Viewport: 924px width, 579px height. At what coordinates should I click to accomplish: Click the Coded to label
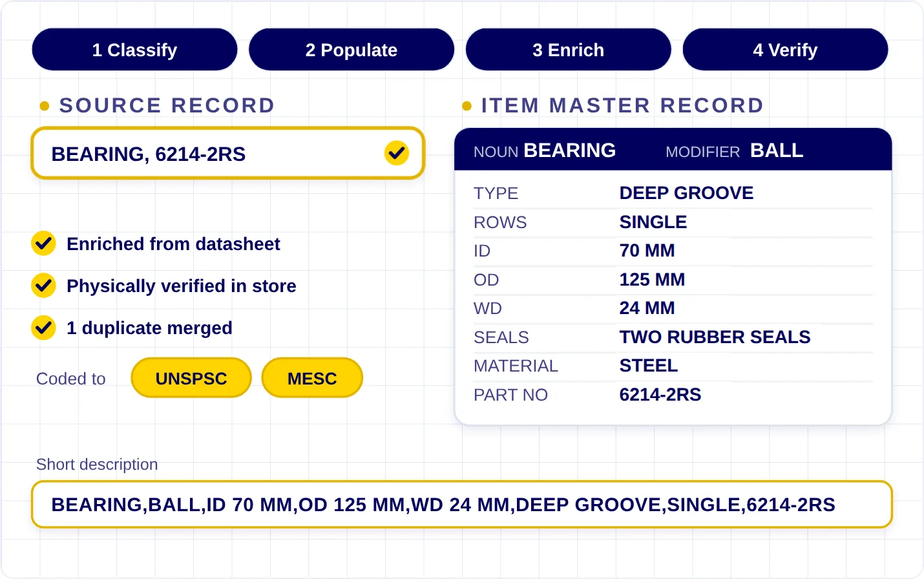(x=71, y=379)
